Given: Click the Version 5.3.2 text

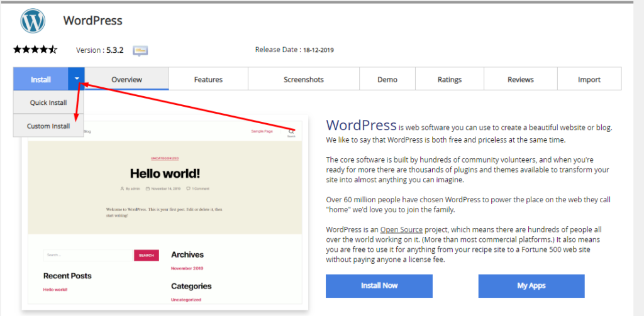Looking at the screenshot, I should click(x=100, y=50).
